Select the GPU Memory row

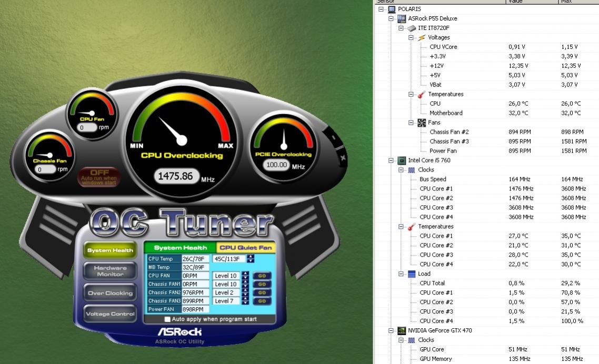click(x=487, y=359)
